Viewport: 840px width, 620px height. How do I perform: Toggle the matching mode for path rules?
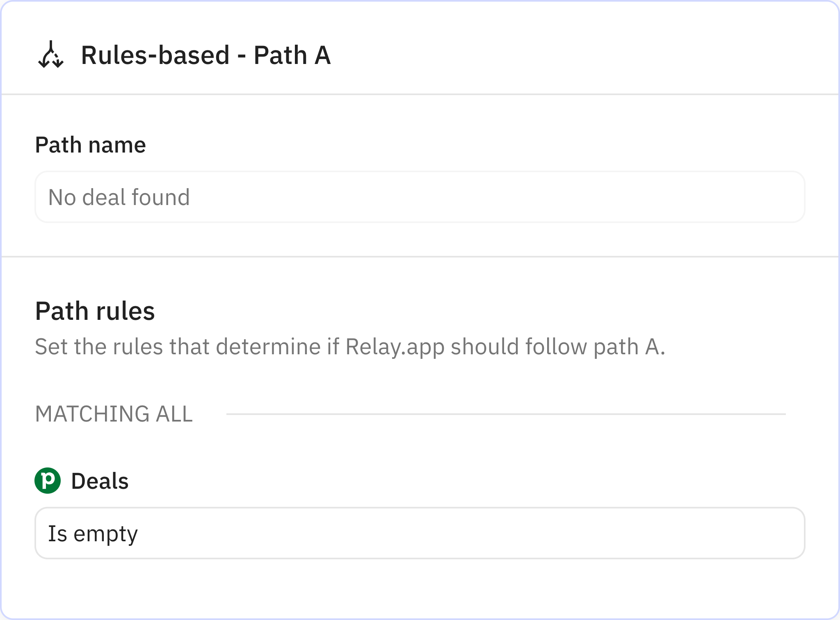pos(114,414)
